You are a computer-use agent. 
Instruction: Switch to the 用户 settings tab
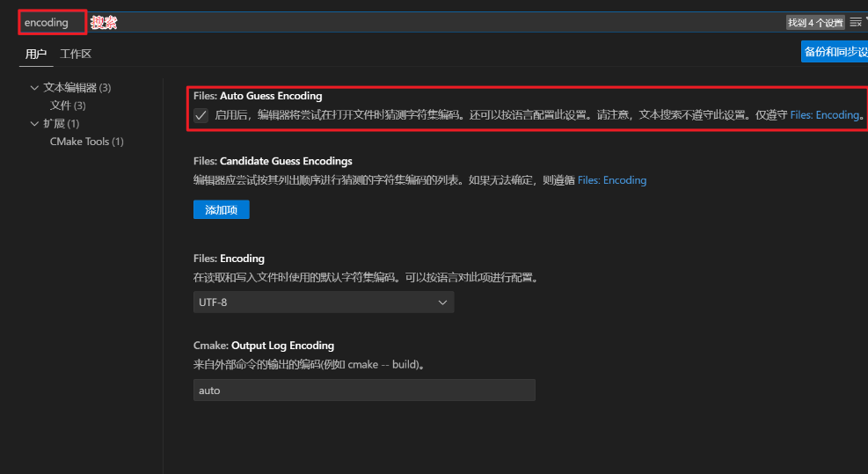36,54
